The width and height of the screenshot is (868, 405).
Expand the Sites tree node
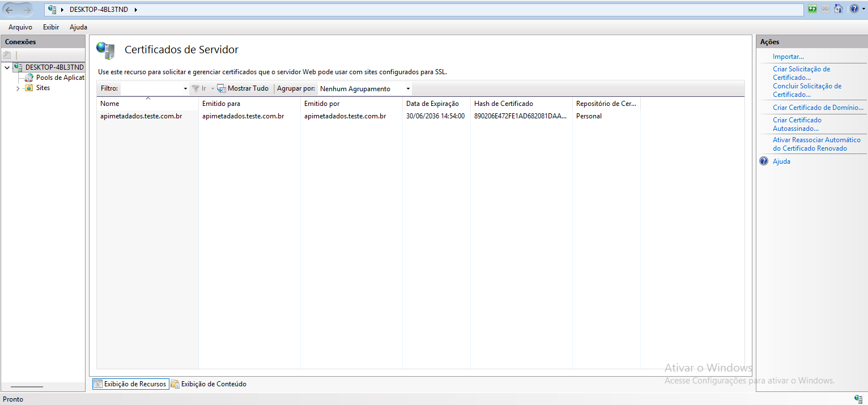tap(18, 88)
